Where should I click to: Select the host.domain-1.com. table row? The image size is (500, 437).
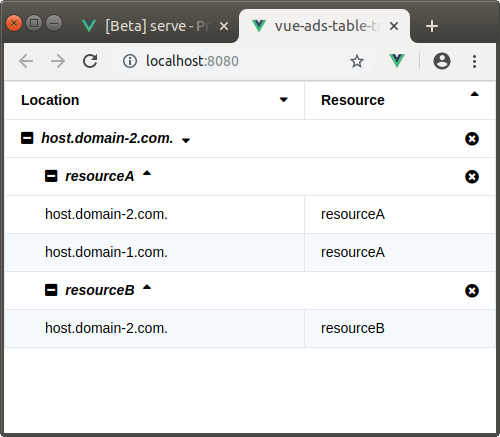coord(250,252)
